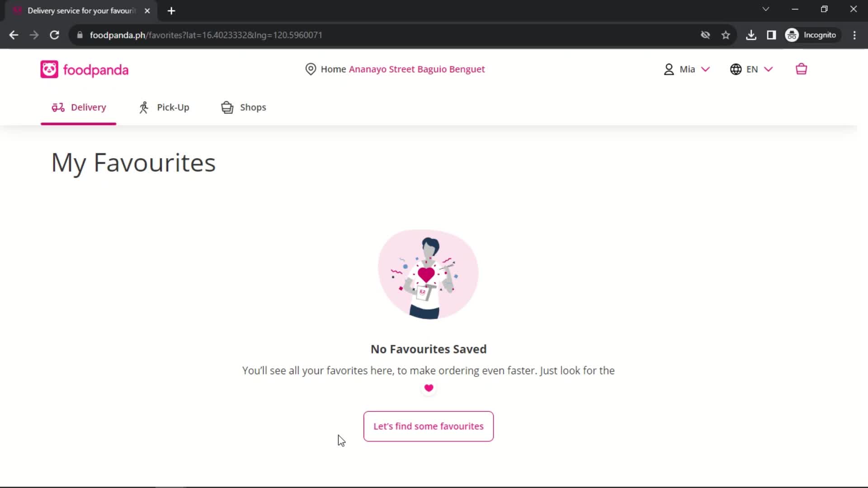Click the foodpanda panda logo icon
The height and width of the screenshot is (488, 868).
49,70
